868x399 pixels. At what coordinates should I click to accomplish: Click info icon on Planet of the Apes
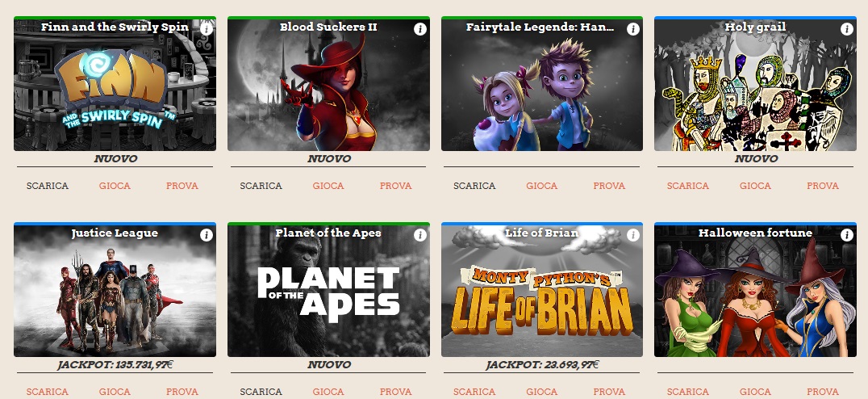[420, 235]
